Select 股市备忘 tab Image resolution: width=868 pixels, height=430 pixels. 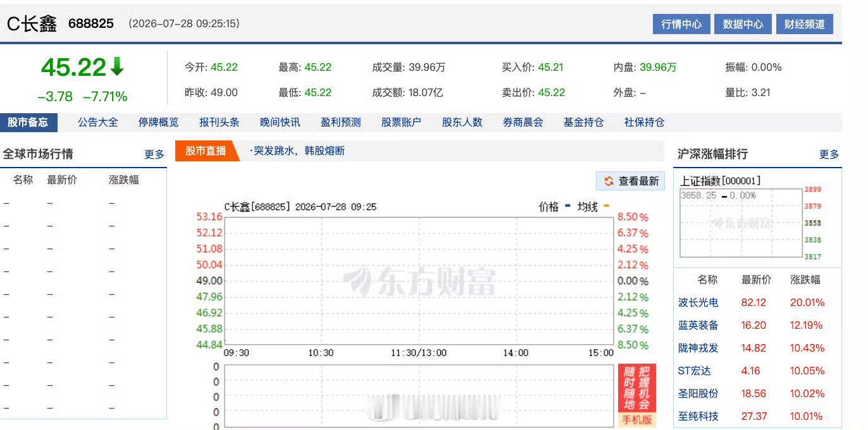pyautogui.click(x=28, y=122)
